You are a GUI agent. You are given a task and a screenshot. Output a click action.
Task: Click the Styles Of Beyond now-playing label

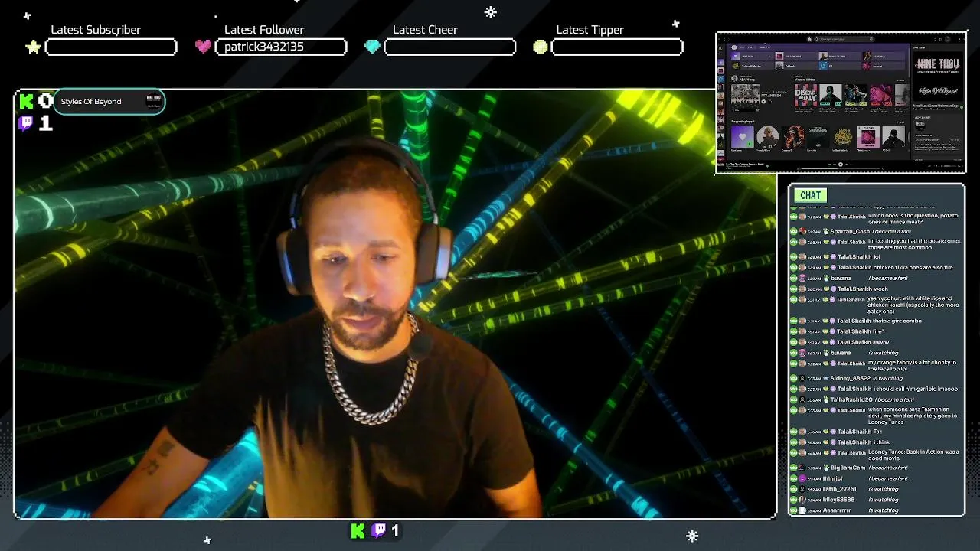[91, 101]
